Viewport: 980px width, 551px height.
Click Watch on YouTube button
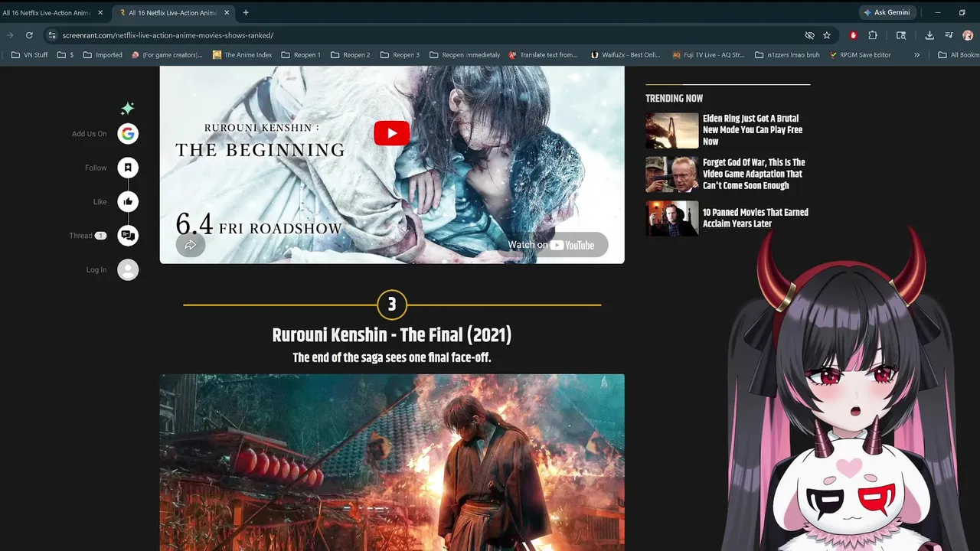[x=557, y=245]
